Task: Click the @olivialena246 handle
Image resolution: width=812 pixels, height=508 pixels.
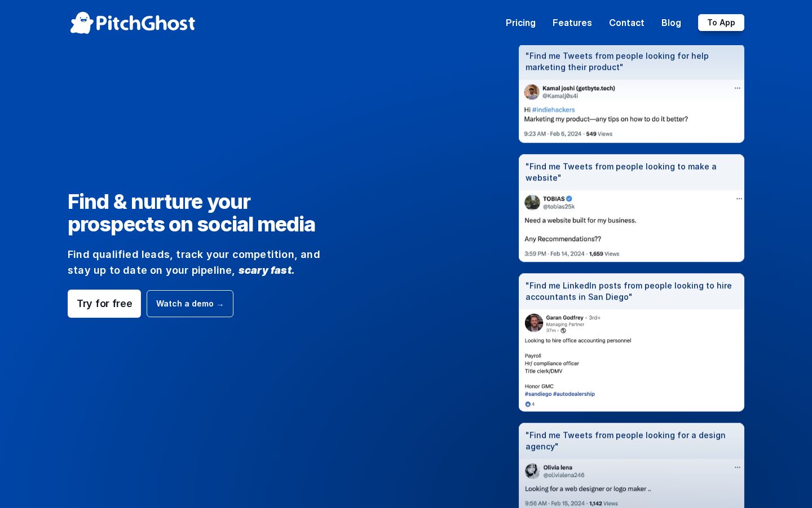Action: click(x=564, y=475)
